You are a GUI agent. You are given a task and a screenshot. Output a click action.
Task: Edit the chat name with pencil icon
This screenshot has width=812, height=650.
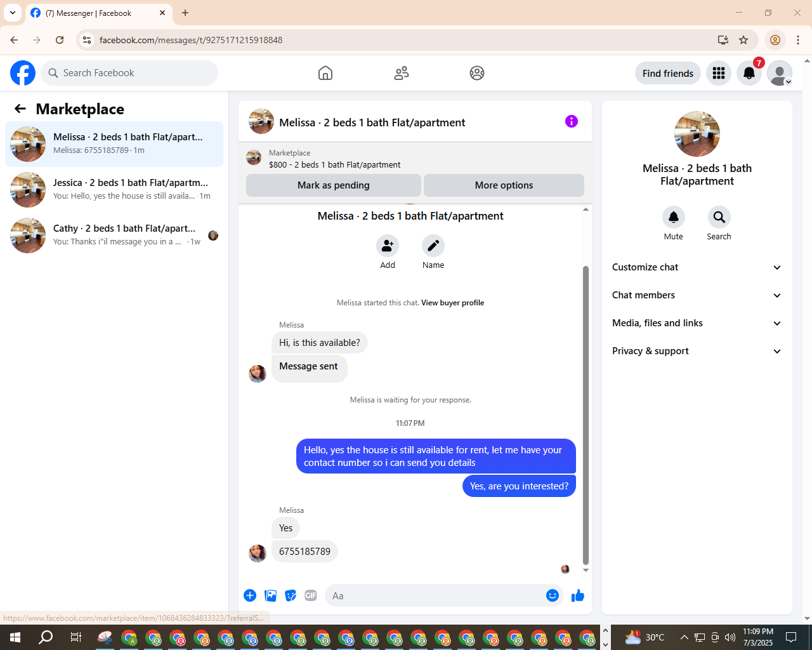[x=433, y=246]
